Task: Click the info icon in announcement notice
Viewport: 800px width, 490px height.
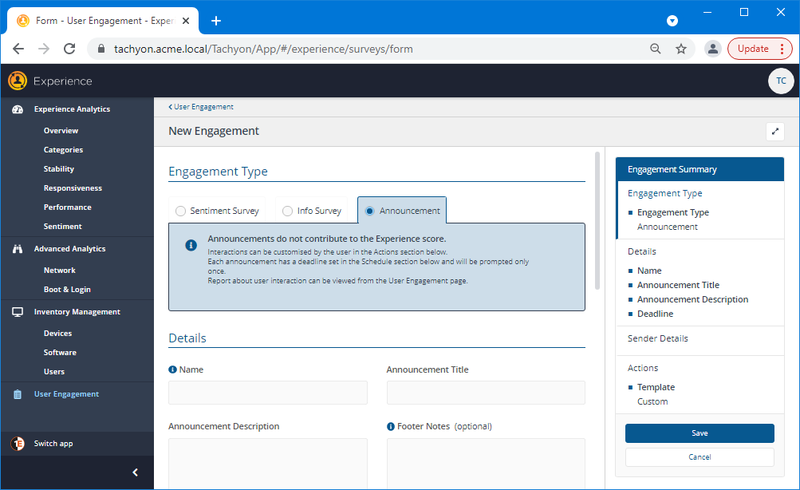Action: pos(191,246)
